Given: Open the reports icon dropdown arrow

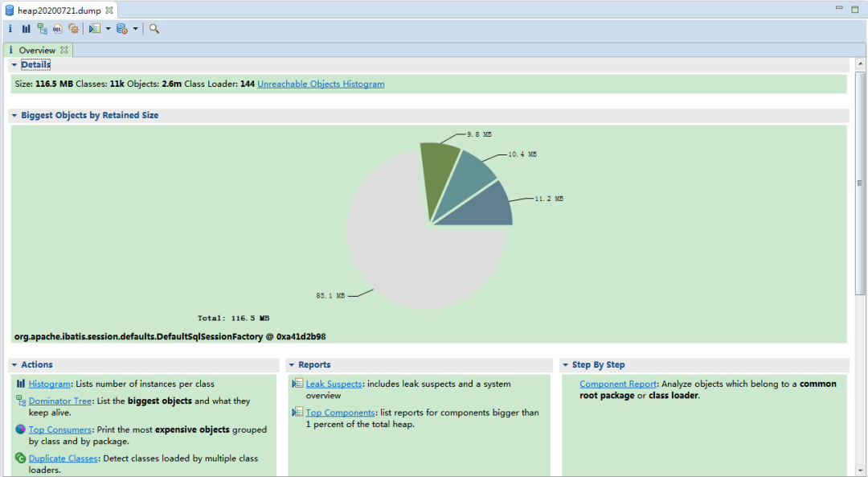Looking at the screenshot, I should tap(108, 29).
